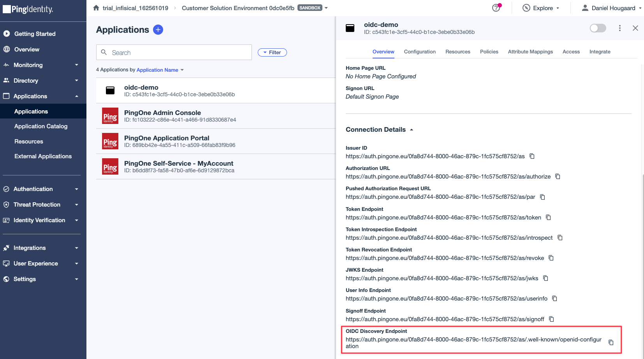Copy the OIDC Discovery Endpoint URL
This screenshot has height=359, width=644.
(x=611, y=343)
